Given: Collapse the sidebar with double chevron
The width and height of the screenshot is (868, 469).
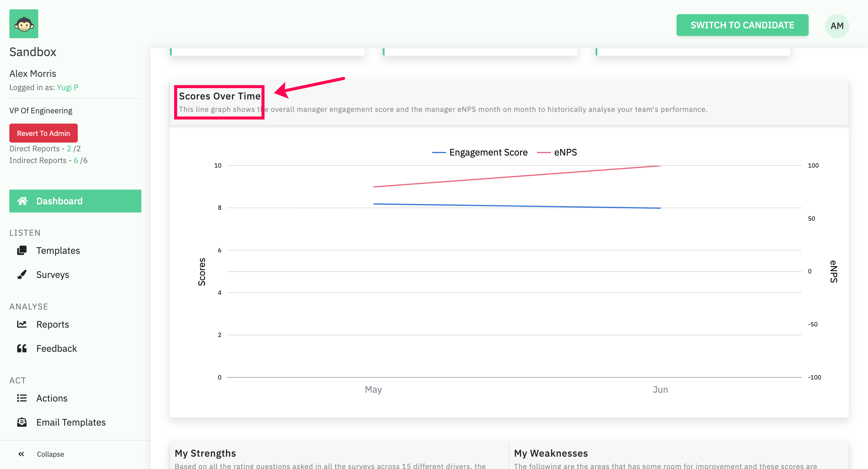Looking at the screenshot, I should click(x=21, y=454).
